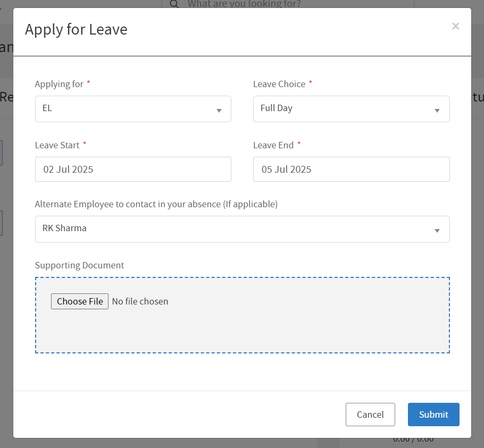Click the 'No file chosen' text
The width and height of the screenshot is (484, 448).
[140, 301]
